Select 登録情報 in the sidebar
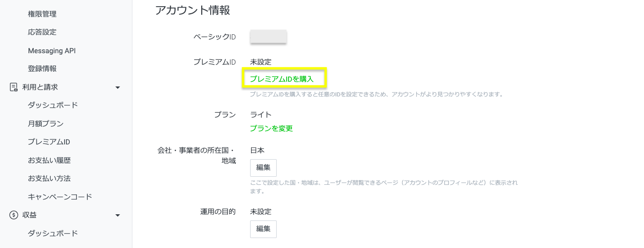The image size is (644, 248). (42, 69)
